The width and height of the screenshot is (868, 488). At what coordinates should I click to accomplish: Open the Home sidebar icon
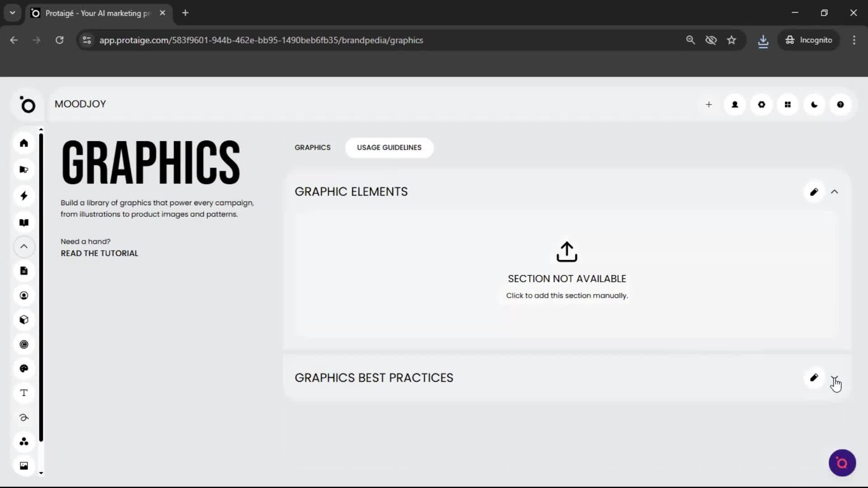coord(24,143)
